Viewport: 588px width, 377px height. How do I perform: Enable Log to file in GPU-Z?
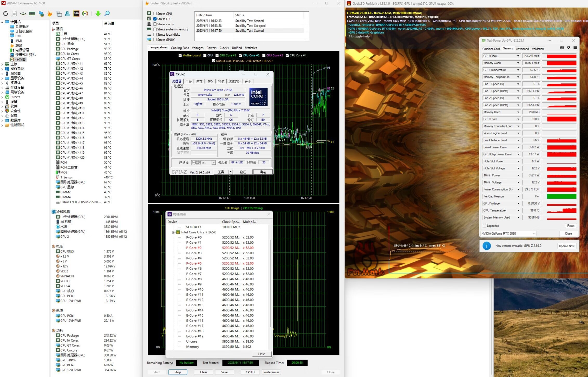tap(485, 226)
